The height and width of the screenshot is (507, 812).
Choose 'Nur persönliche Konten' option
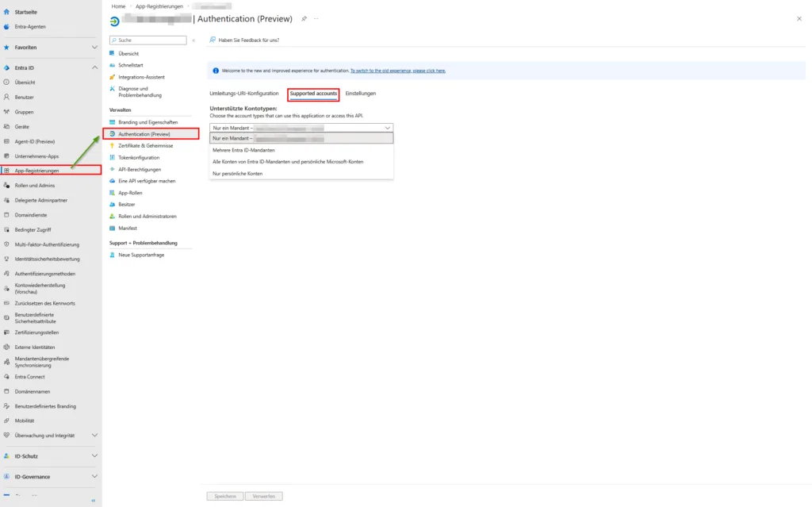pos(237,173)
